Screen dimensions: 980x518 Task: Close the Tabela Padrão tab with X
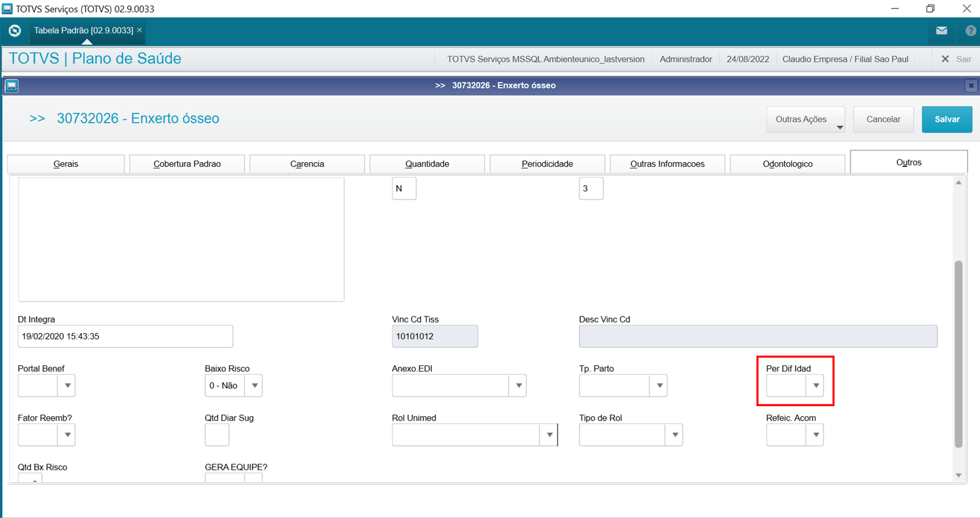139,30
